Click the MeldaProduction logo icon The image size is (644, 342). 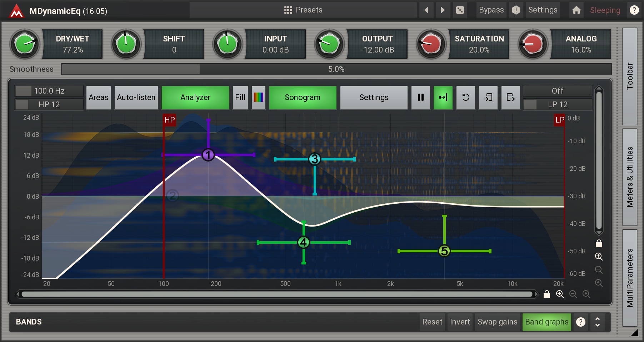click(x=16, y=11)
